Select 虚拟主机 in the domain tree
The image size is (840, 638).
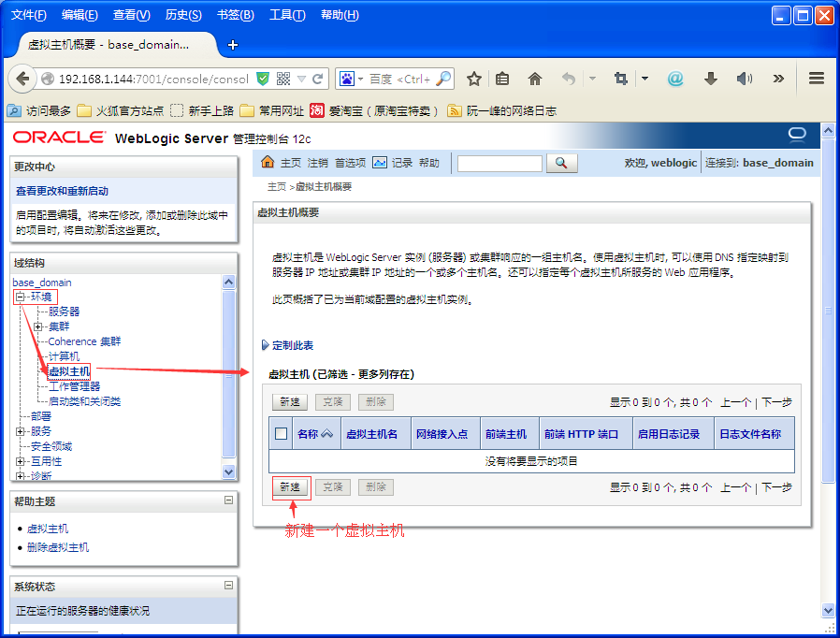(69, 371)
